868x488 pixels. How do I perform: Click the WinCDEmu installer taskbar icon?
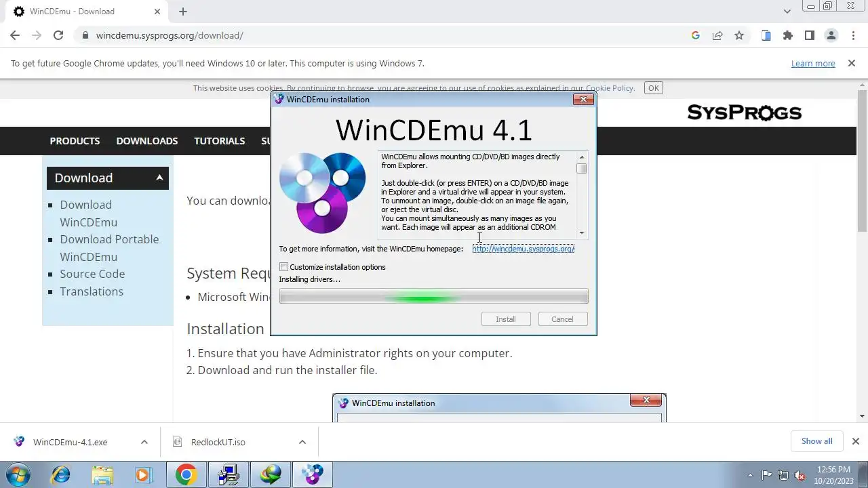coord(313,474)
